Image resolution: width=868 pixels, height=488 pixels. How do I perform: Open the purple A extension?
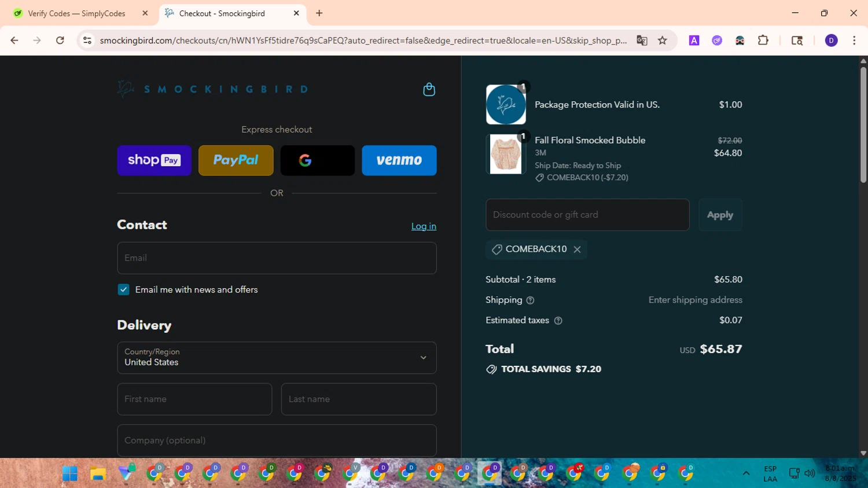point(694,41)
